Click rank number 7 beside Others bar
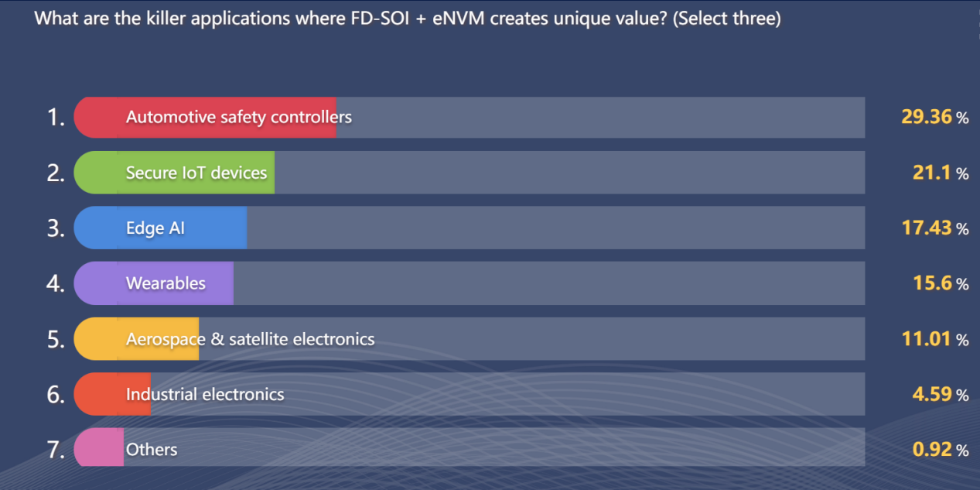The height and width of the screenshot is (490, 980). (56, 451)
